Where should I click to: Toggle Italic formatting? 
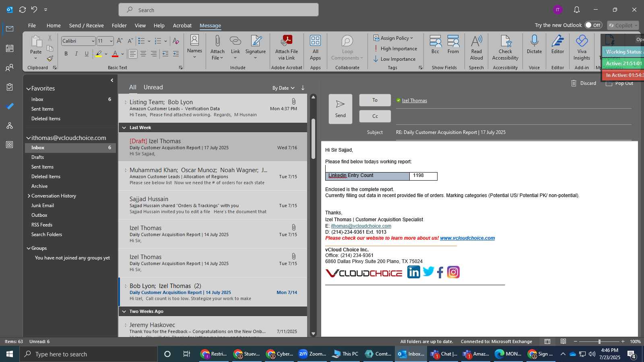76,53
